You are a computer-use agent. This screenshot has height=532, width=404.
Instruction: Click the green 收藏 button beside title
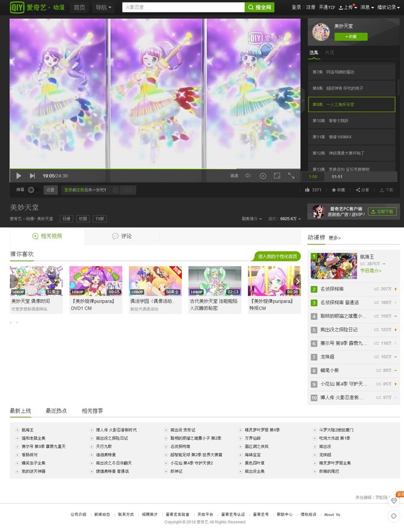coord(351,37)
